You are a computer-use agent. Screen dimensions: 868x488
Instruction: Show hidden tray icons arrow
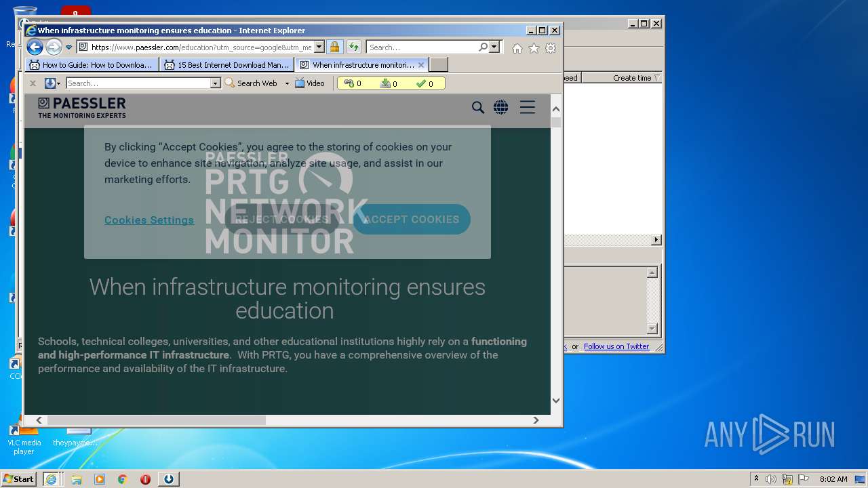click(x=756, y=479)
